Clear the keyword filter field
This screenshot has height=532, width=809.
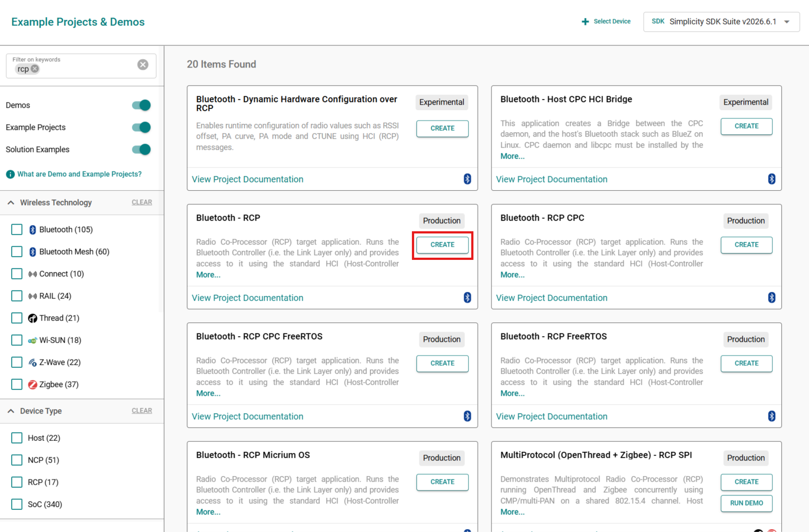[x=143, y=65]
